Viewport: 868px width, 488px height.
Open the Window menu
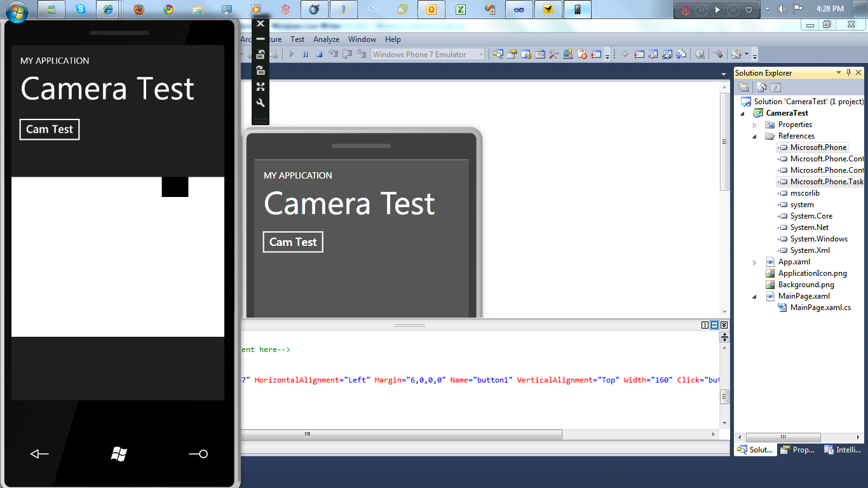pos(362,39)
